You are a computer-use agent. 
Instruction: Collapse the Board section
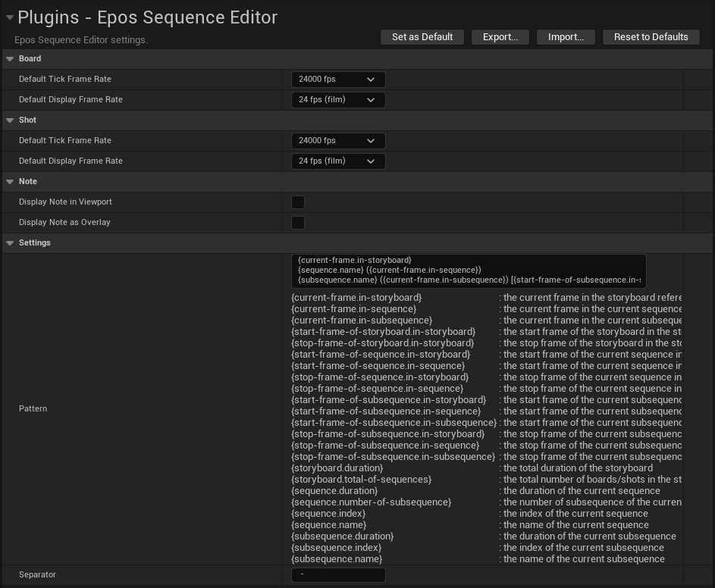[x=8, y=58]
